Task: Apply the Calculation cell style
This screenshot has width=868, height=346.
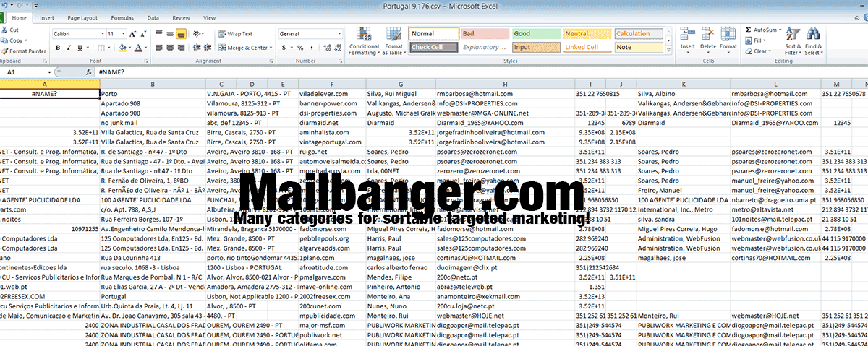Action: (639, 33)
